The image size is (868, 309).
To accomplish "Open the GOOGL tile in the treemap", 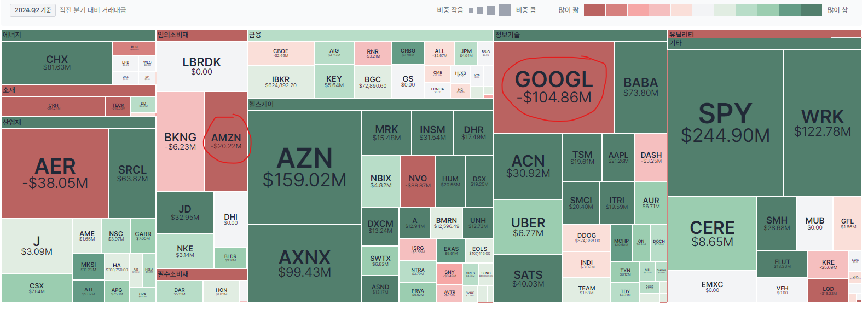I will click(x=553, y=87).
